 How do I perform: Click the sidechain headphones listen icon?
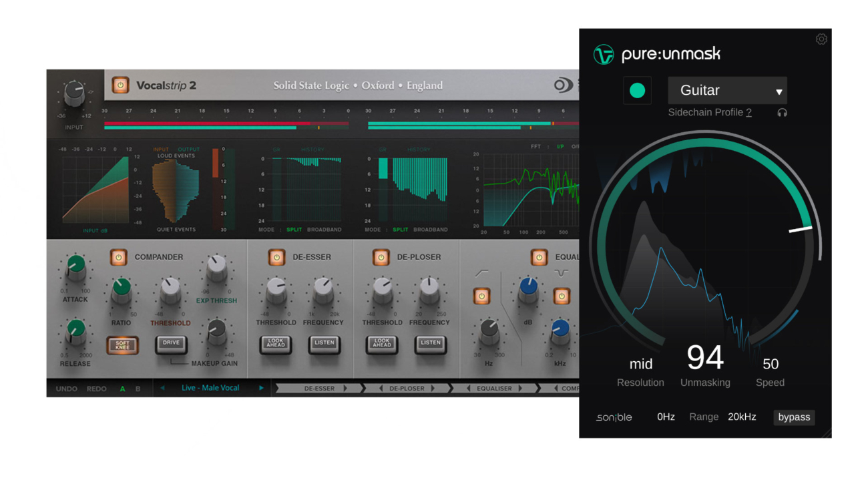pos(782,113)
